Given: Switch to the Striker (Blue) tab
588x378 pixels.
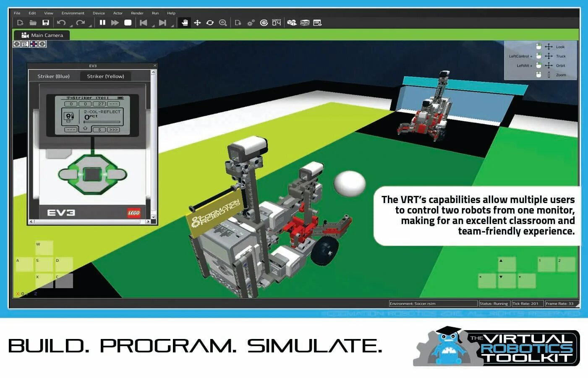Looking at the screenshot, I should pos(53,76).
